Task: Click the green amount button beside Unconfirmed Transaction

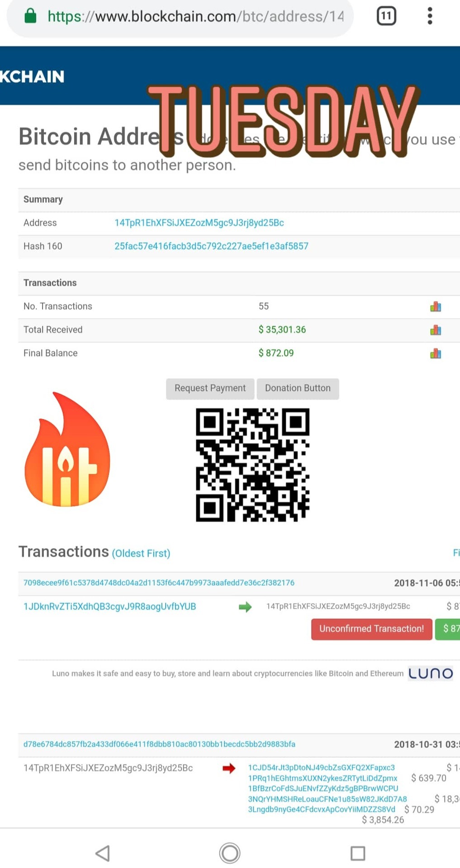Action: tap(448, 629)
